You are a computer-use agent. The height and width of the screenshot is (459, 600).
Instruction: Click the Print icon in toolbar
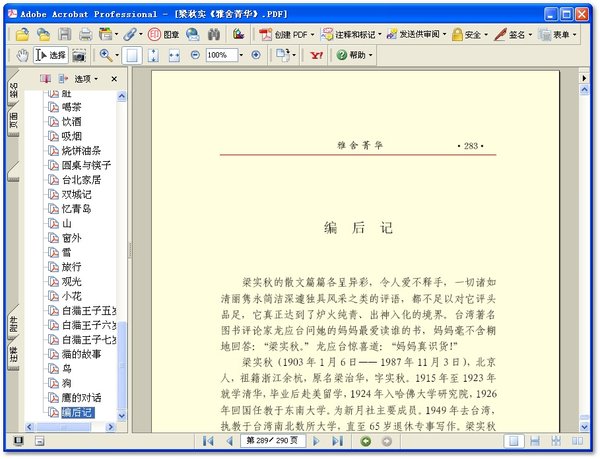[85, 34]
